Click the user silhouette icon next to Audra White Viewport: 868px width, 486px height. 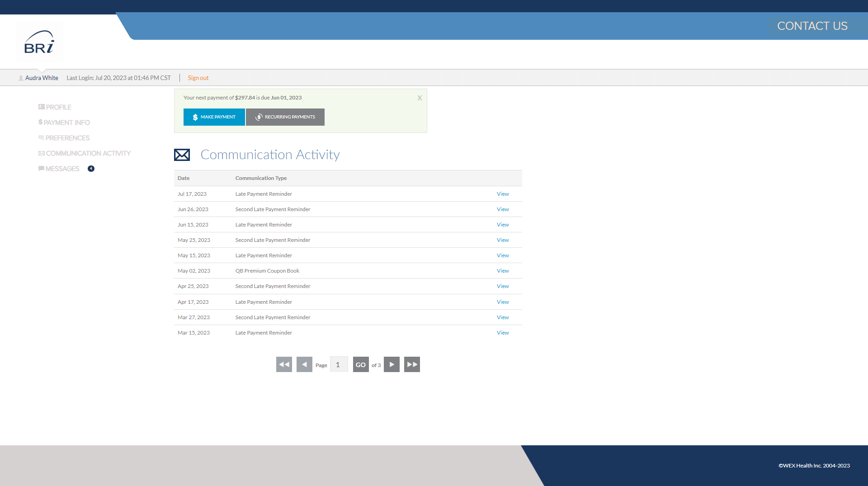point(21,78)
